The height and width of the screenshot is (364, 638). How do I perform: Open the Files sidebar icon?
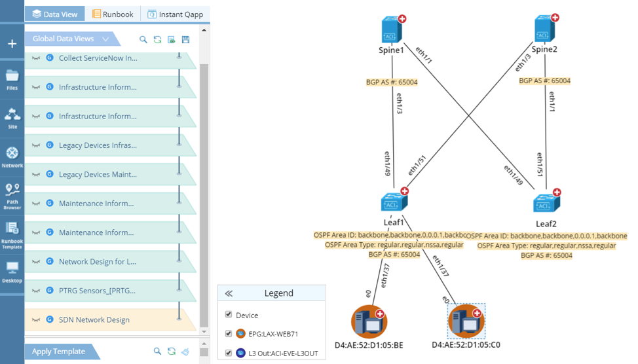click(12, 79)
